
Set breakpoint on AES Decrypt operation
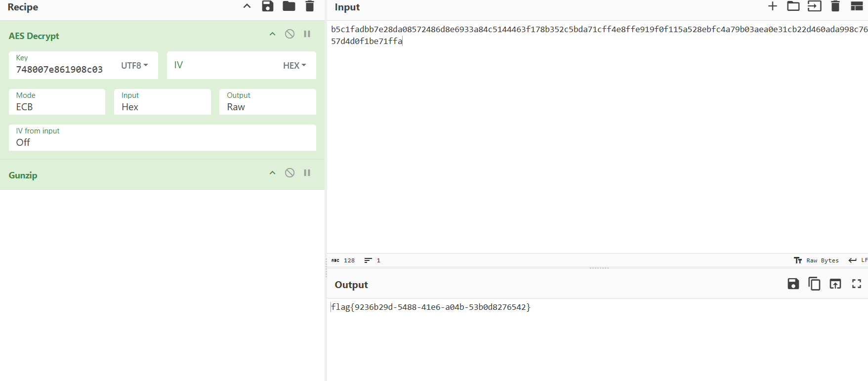pyautogui.click(x=307, y=34)
